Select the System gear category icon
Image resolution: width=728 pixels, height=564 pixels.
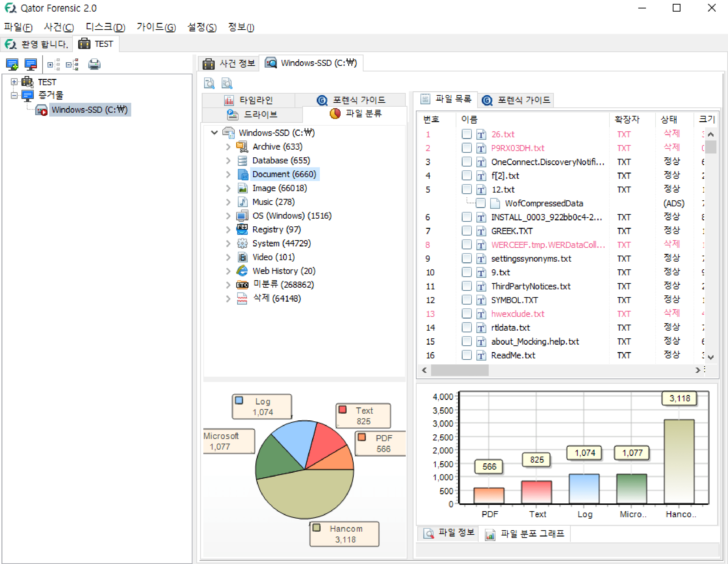click(x=242, y=244)
